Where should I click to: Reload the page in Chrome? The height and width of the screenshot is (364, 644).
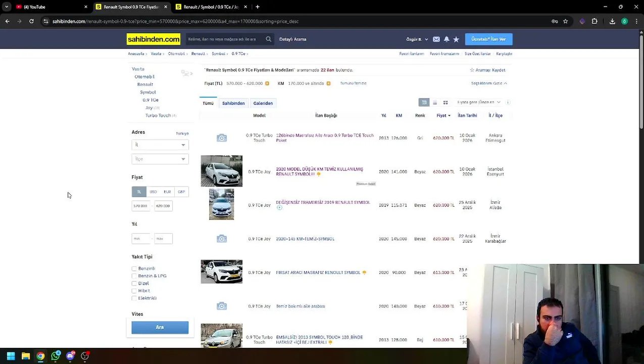tap(31, 21)
